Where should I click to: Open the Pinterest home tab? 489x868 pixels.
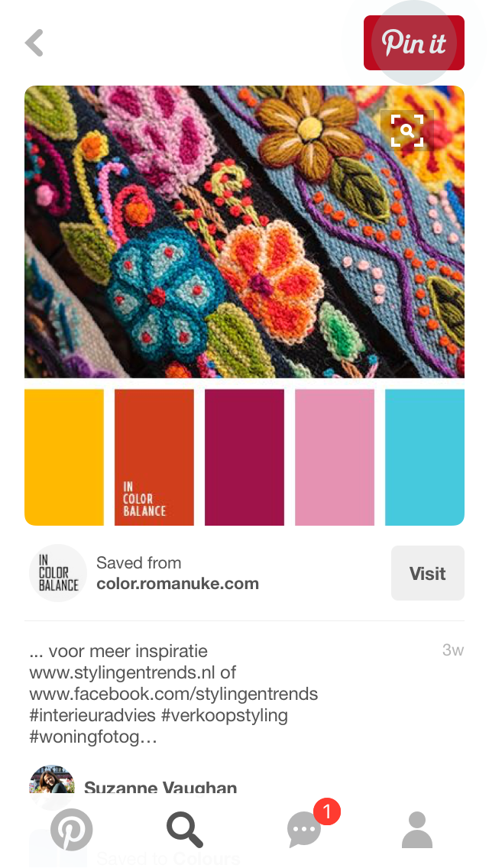[x=71, y=829]
